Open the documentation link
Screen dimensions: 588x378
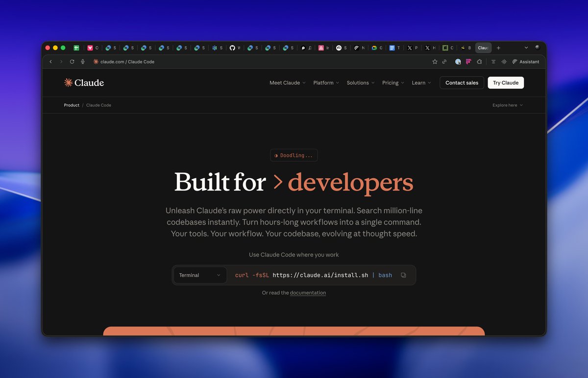(308, 293)
